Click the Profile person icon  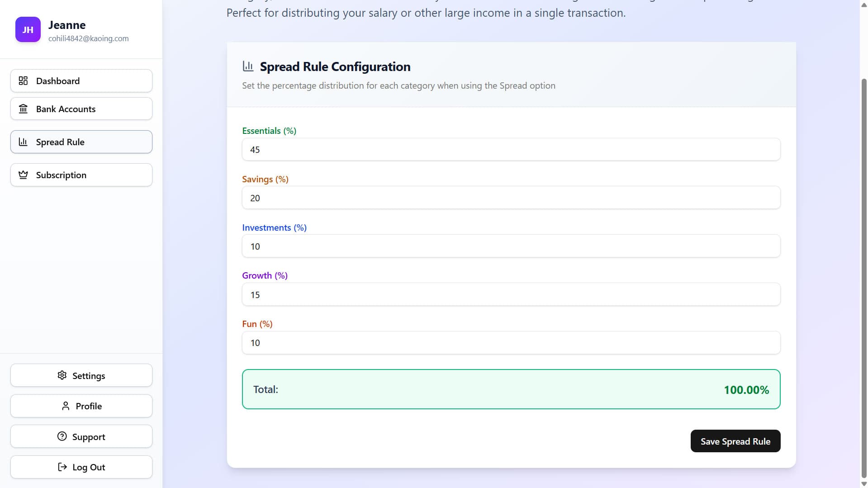(65, 406)
